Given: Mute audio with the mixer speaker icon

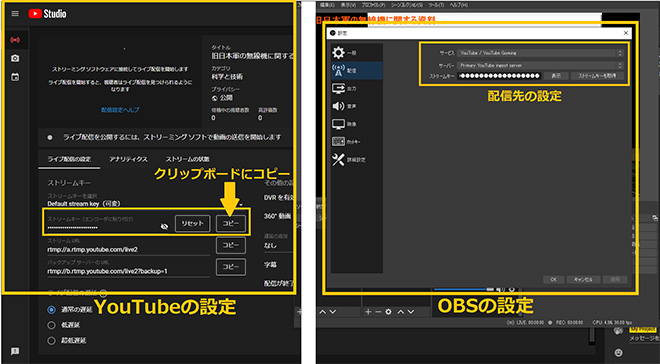Looking at the screenshot, I should pos(500,290).
